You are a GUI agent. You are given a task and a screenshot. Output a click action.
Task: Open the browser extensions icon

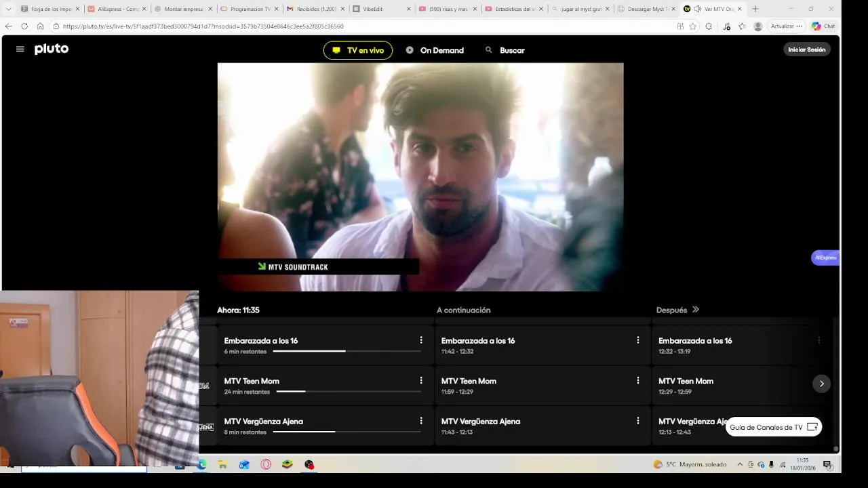pyautogui.click(x=709, y=26)
